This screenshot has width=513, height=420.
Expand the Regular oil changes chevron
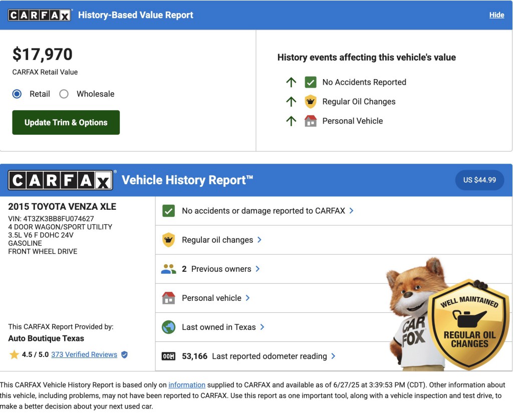(260, 240)
